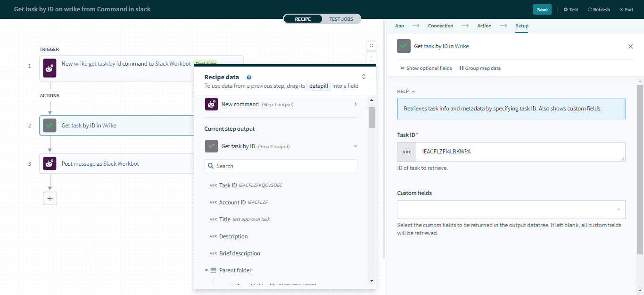Collapse the Parent folder datapill tree
Viewport: 644px width, 295px height.
point(206,270)
